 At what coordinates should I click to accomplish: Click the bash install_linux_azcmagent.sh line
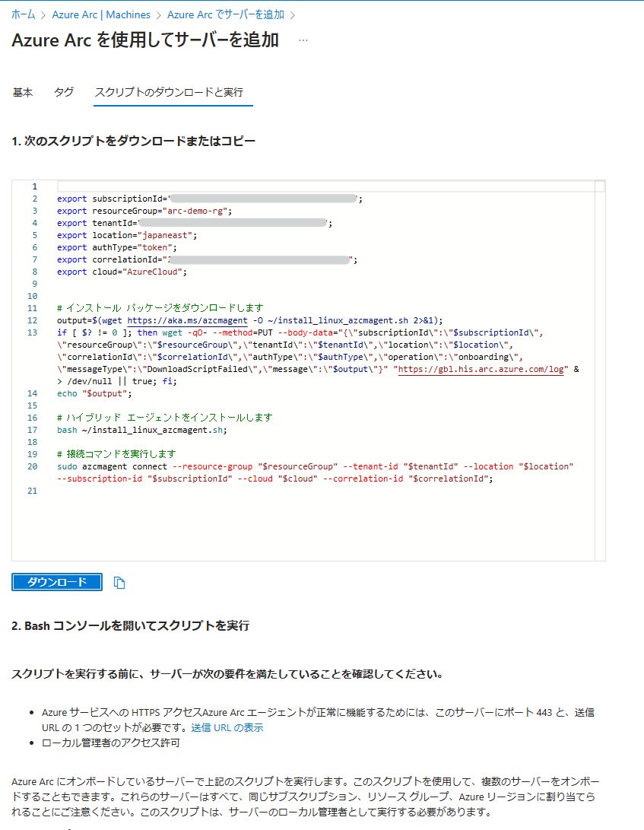point(141,430)
